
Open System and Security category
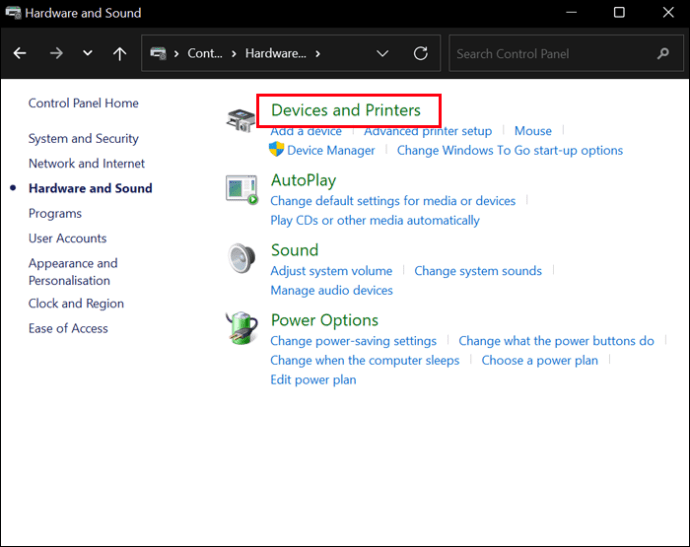pos(84,139)
